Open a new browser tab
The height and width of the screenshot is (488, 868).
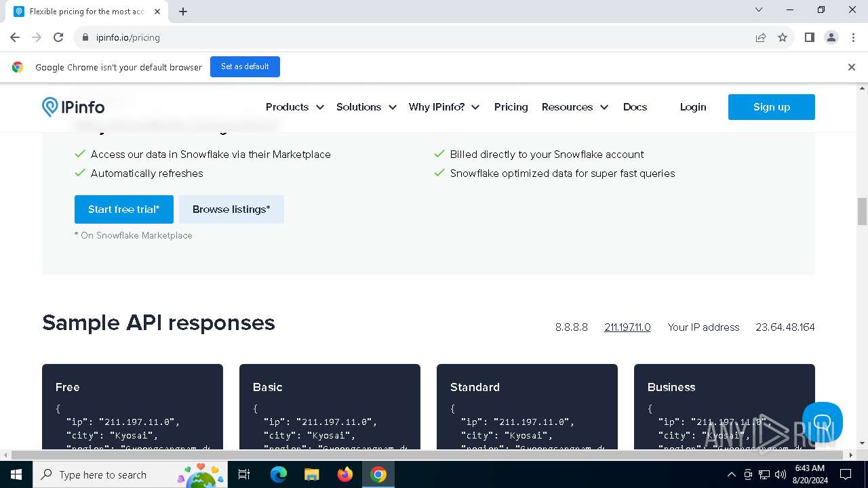point(183,12)
